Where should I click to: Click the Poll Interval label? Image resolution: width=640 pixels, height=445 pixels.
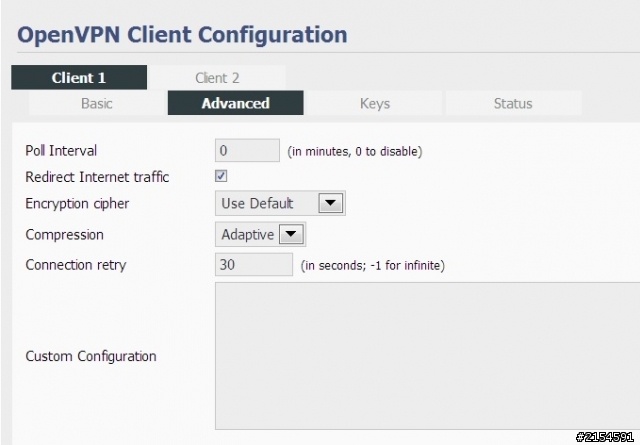pyautogui.click(x=61, y=151)
